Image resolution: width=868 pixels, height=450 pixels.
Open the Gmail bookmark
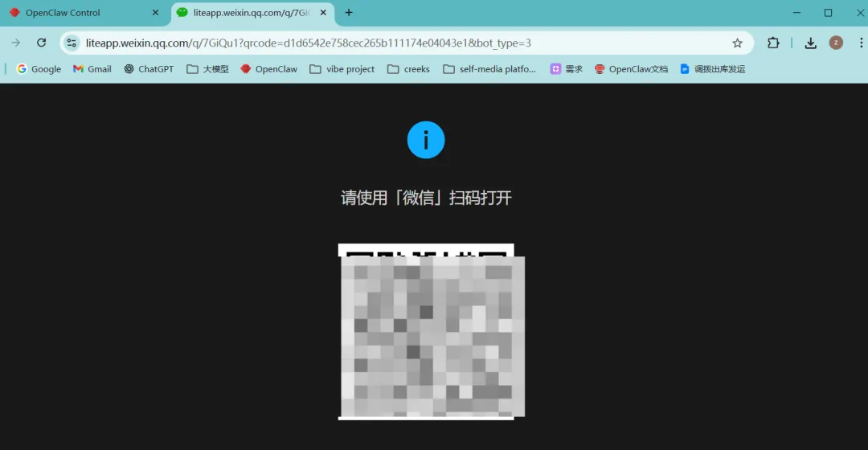[92, 69]
